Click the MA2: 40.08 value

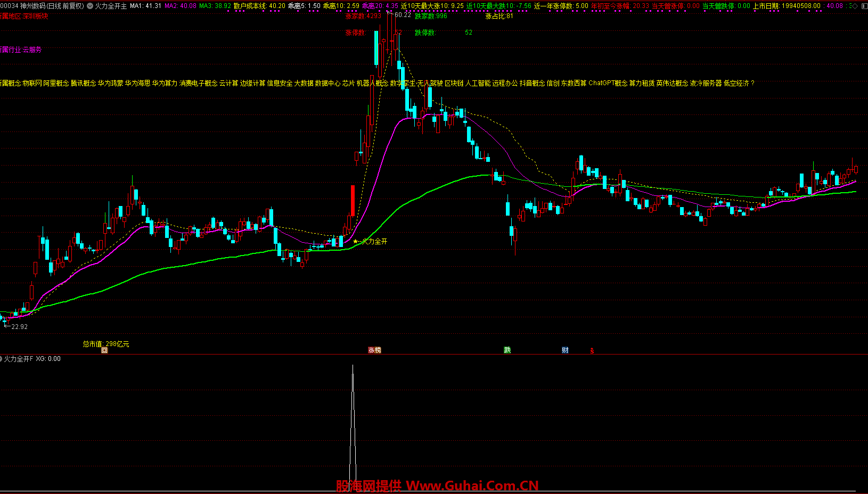pos(181,6)
